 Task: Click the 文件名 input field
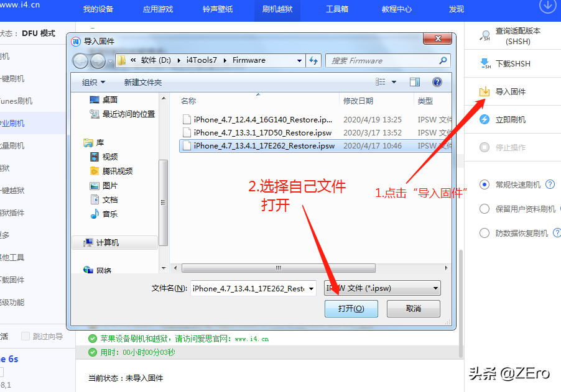coord(249,288)
